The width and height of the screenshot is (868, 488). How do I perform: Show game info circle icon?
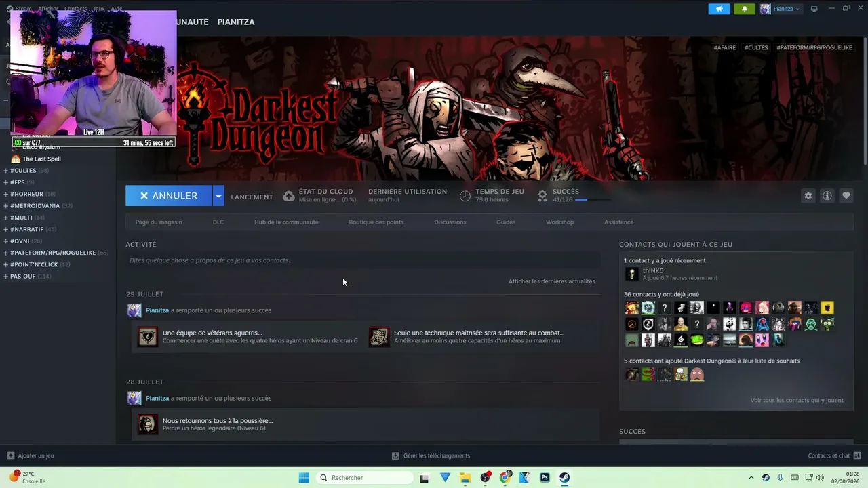[x=827, y=196]
